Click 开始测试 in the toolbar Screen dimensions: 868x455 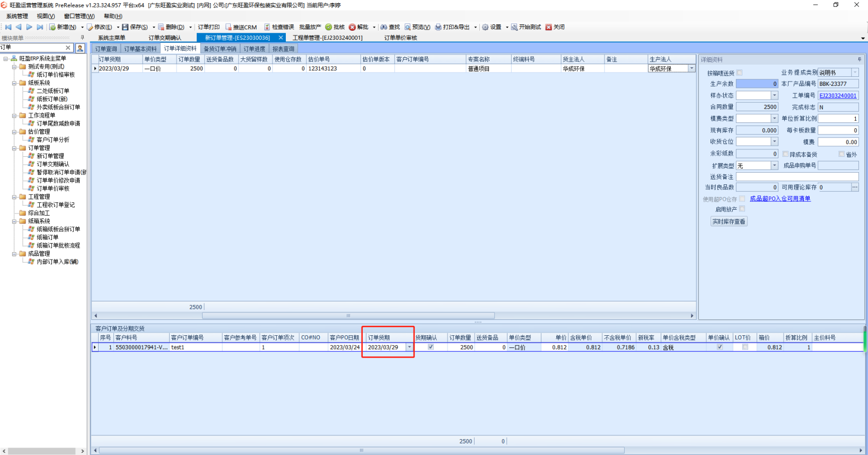[x=526, y=27]
